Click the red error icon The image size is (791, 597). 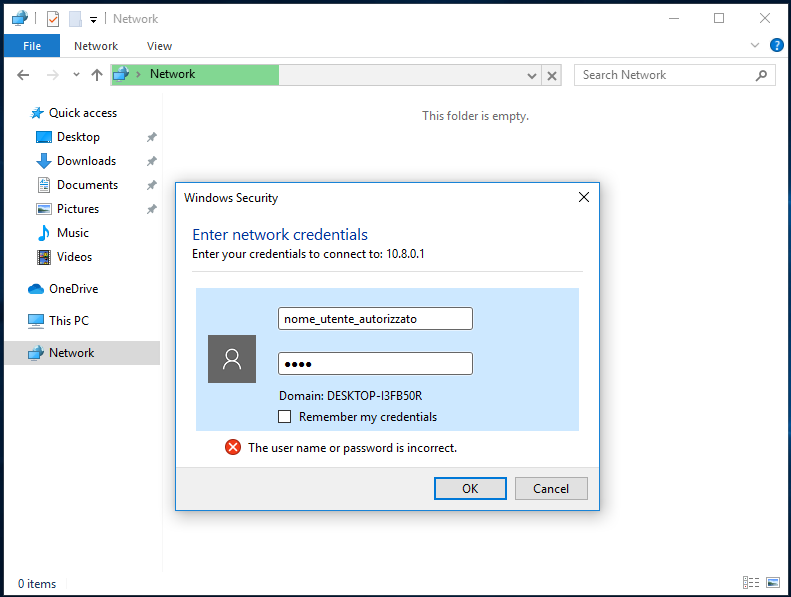[x=233, y=447]
